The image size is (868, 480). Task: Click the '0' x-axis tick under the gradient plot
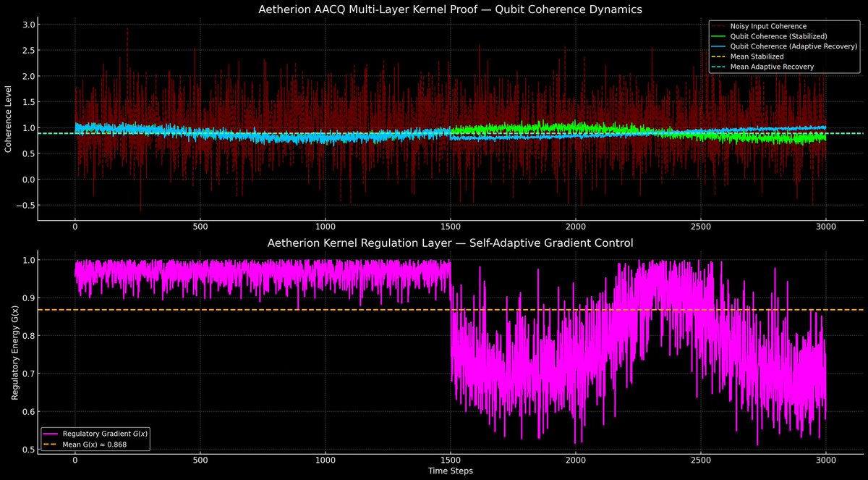pyautogui.click(x=75, y=459)
